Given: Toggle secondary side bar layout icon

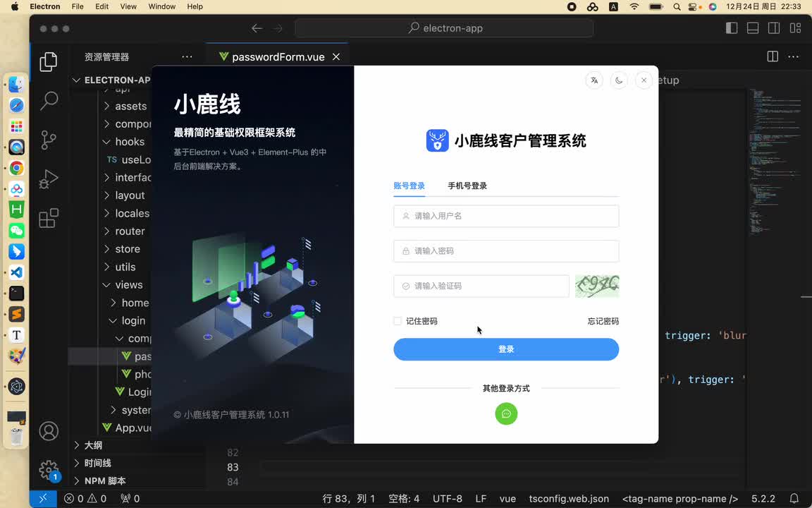Looking at the screenshot, I should [774, 28].
